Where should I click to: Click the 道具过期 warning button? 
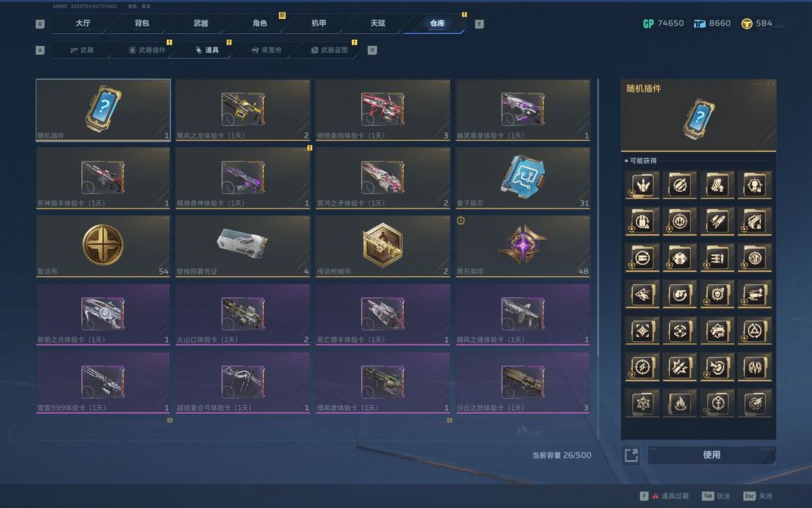[x=665, y=496]
